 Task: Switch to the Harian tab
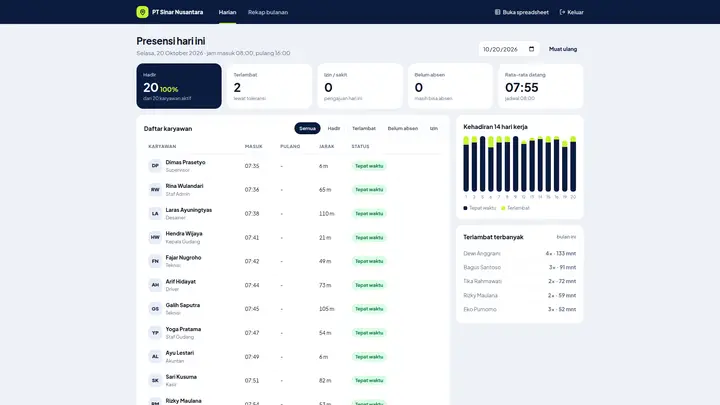pos(227,12)
